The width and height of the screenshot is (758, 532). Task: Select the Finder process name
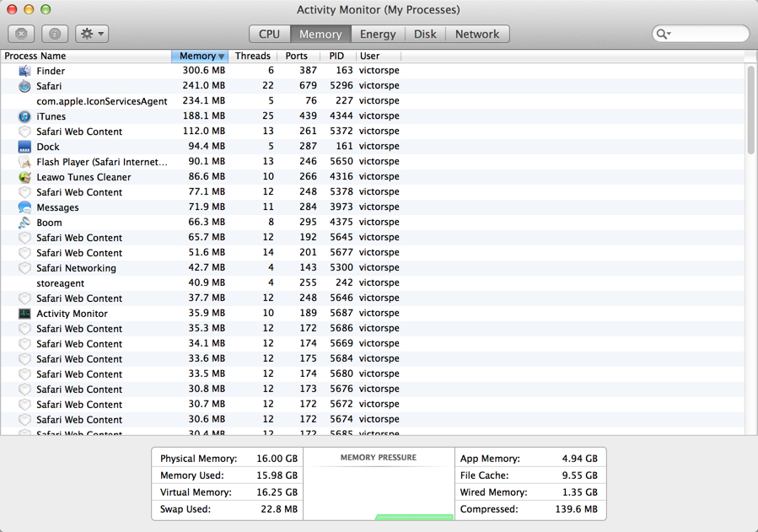(51, 71)
